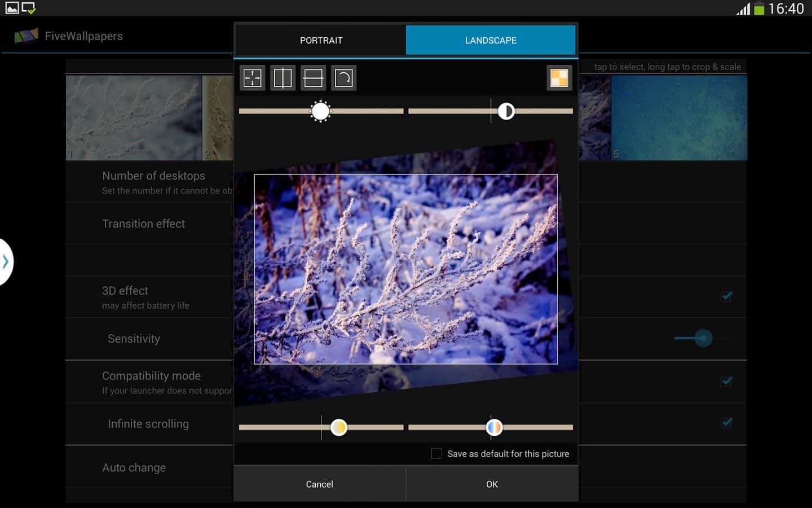Click the center/fit crop icon

[x=252, y=78]
